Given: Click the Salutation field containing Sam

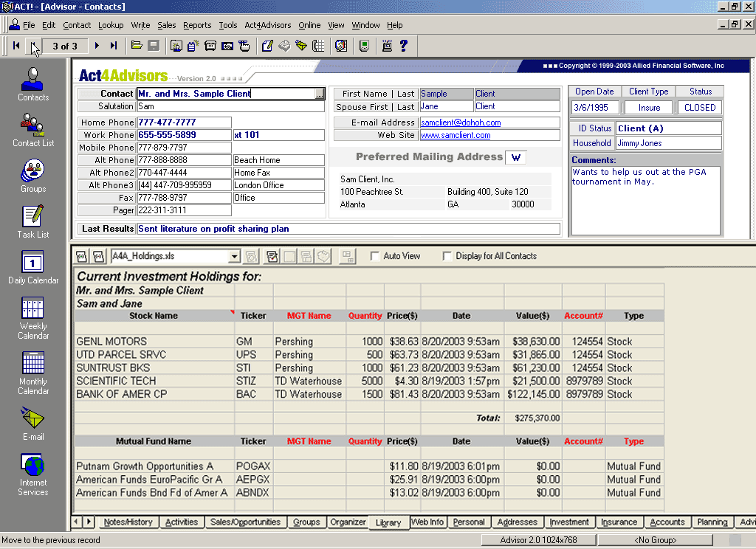Looking at the screenshot, I should pos(230,106).
